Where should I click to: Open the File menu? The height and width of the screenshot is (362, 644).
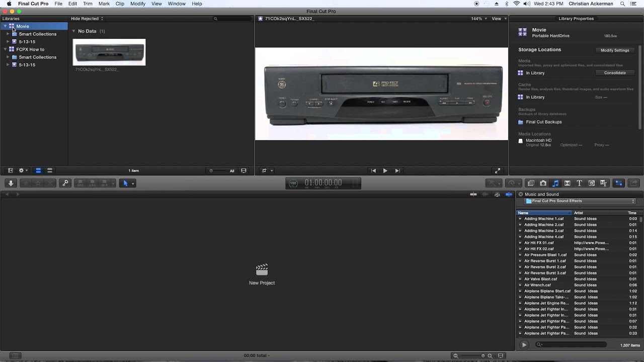58,4
